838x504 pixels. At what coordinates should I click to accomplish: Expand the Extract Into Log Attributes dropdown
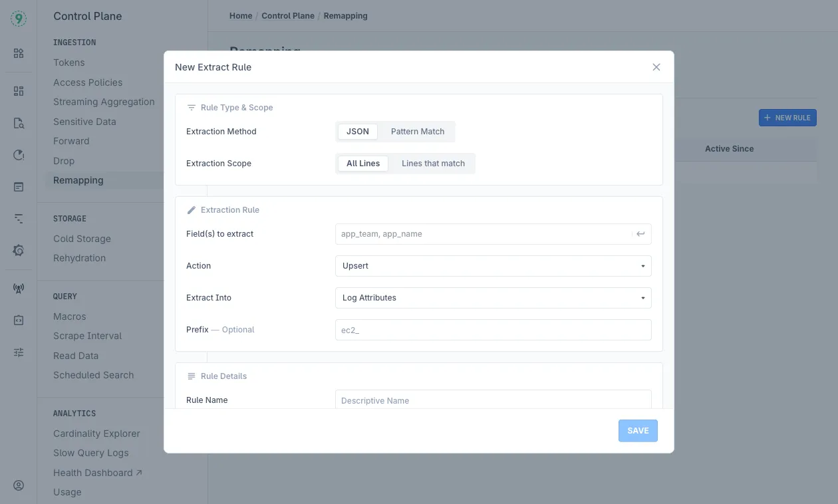(493, 298)
